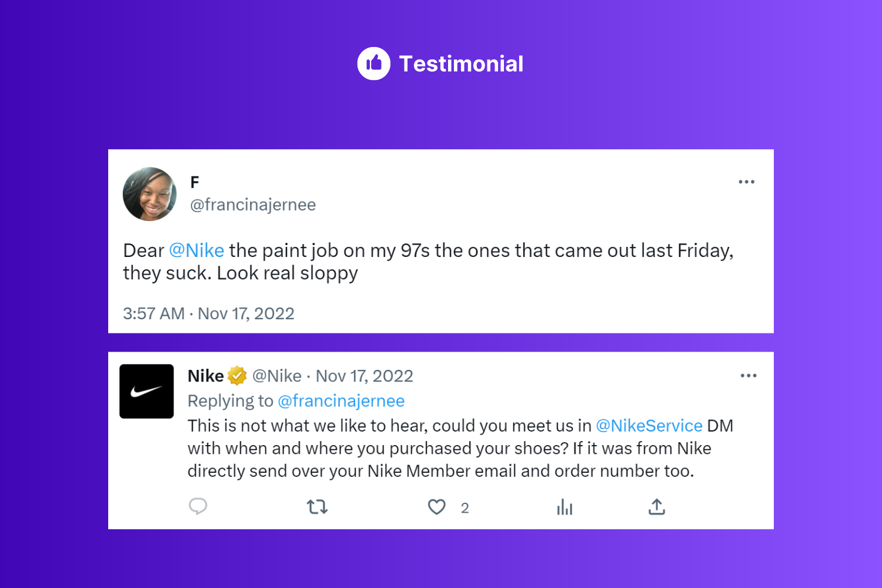Open the more options menu on F's tweet
This screenshot has width=882, height=588.
tap(746, 182)
